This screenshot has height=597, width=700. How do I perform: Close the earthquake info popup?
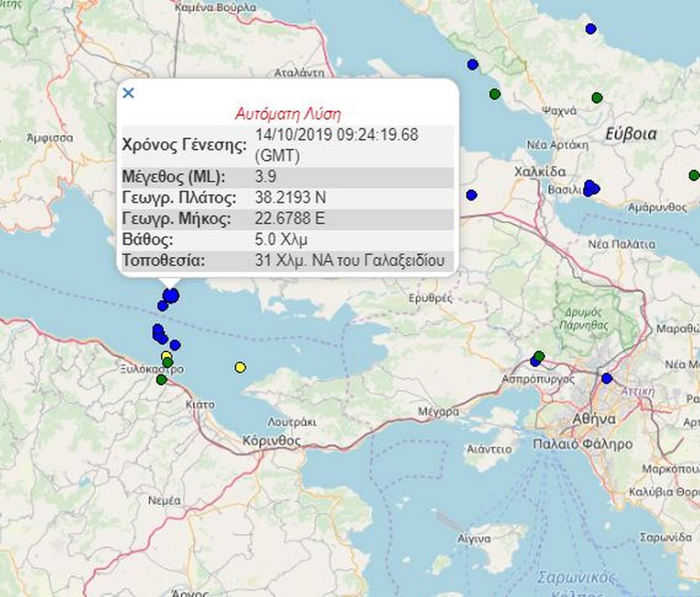tap(128, 93)
